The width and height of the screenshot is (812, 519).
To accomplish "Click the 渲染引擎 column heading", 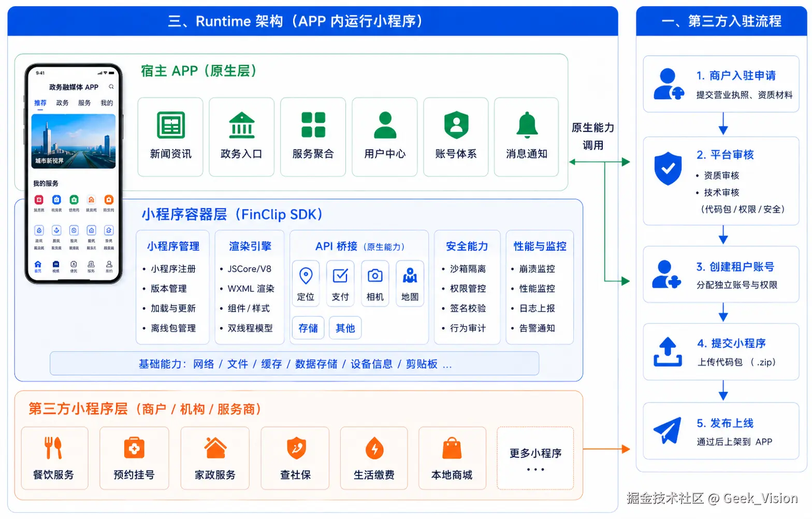I will click(250, 246).
